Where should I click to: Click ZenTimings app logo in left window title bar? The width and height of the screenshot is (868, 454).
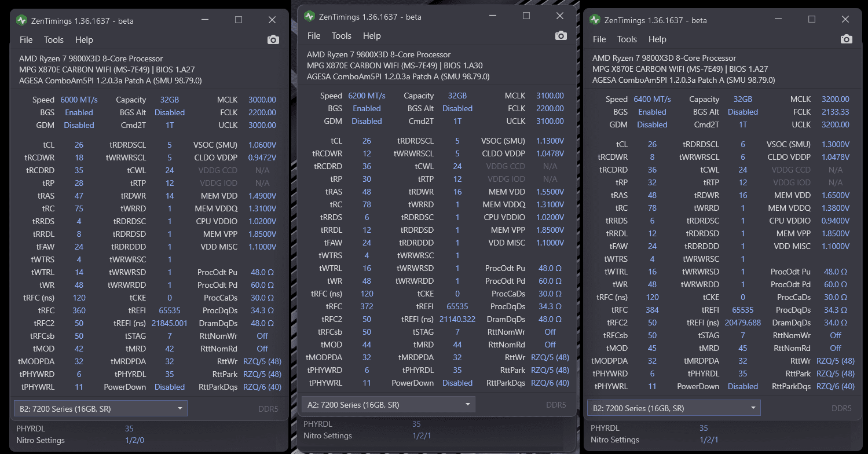tap(22, 20)
